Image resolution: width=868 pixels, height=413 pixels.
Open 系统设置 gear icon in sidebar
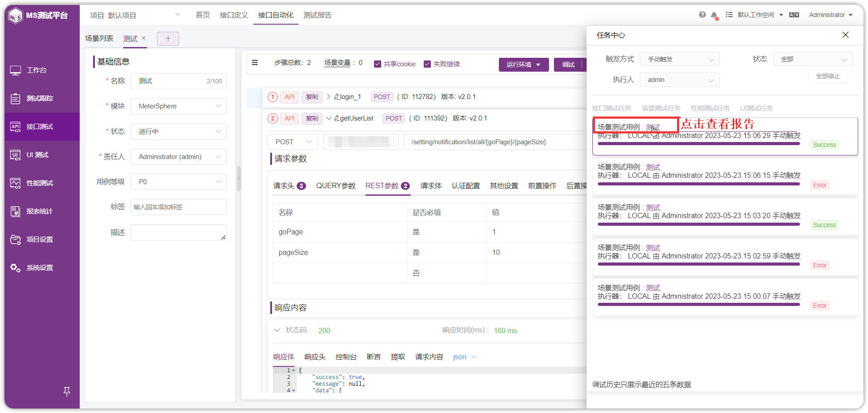pos(16,268)
